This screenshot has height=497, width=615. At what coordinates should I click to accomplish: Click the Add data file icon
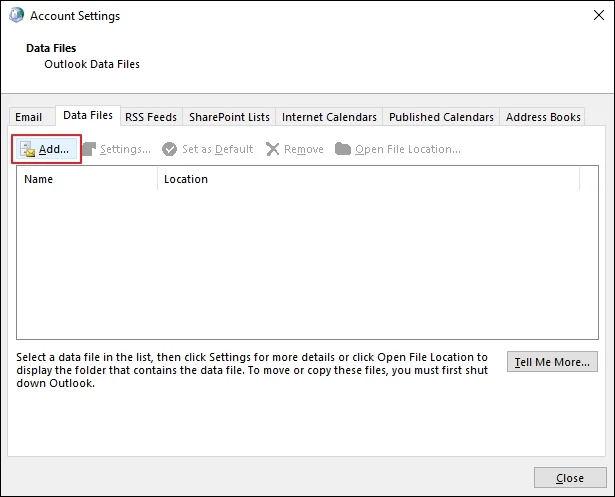[x=27, y=149]
